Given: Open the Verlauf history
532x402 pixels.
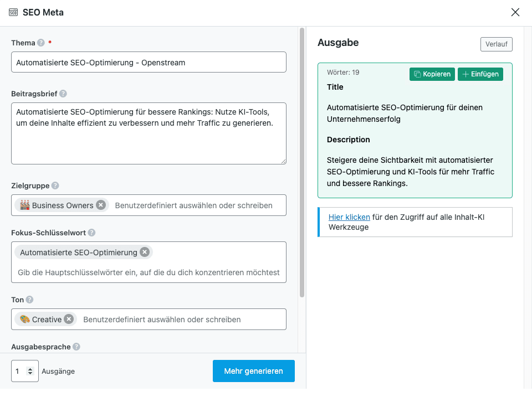Looking at the screenshot, I should 496,44.
